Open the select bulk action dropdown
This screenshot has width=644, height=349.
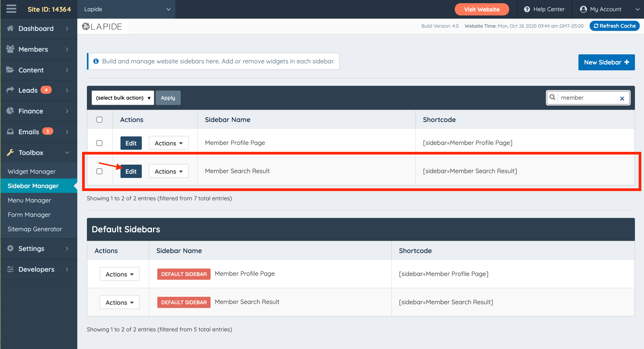(123, 98)
